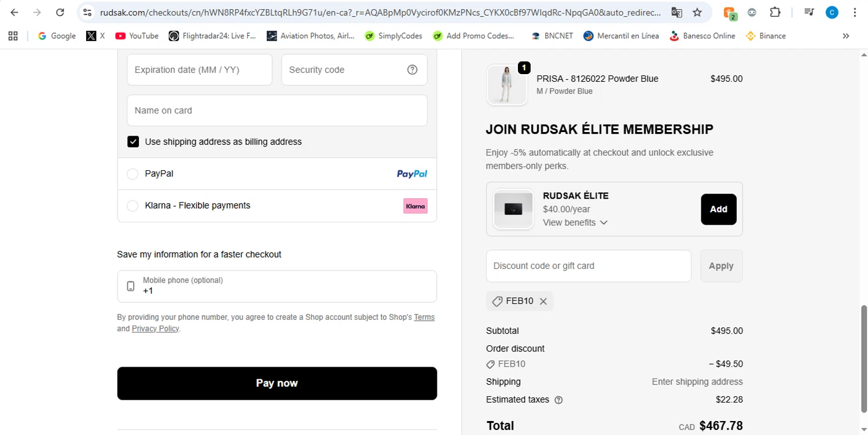Open the SimplyCodes bookmark
The width and height of the screenshot is (868, 435).
pos(393,36)
